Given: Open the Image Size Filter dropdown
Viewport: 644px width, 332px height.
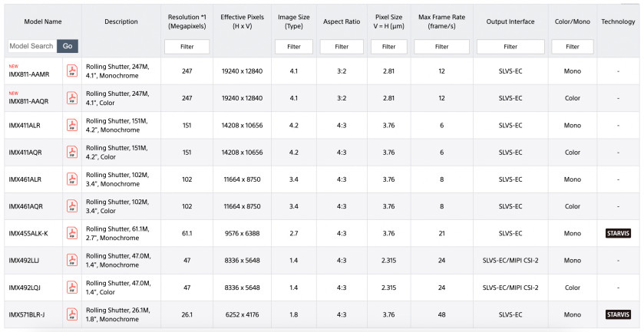Looking at the screenshot, I should [x=294, y=47].
